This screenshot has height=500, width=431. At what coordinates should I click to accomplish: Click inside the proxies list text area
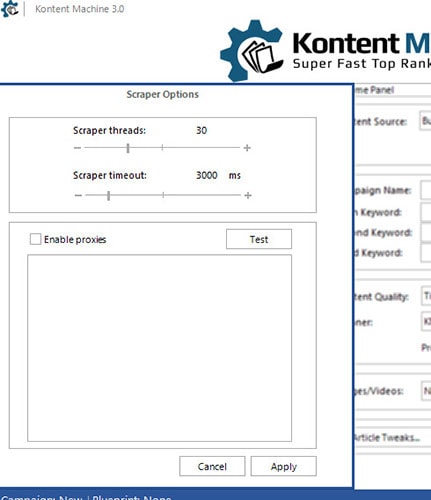159,348
